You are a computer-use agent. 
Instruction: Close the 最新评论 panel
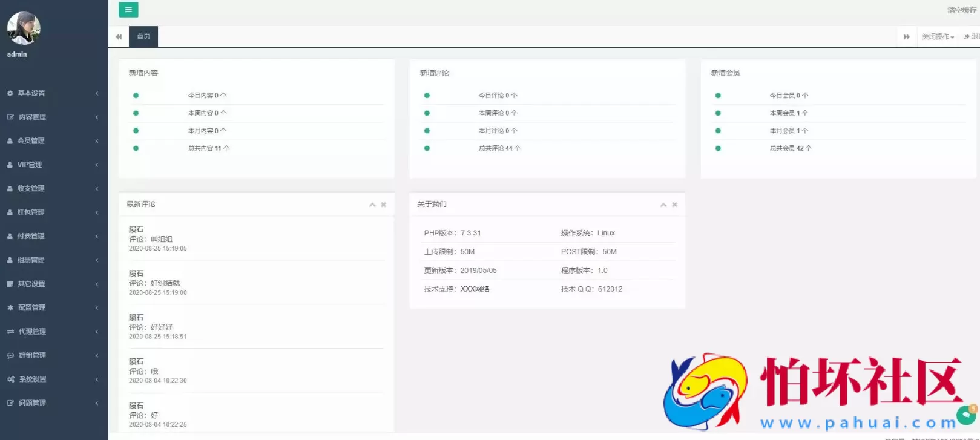383,205
